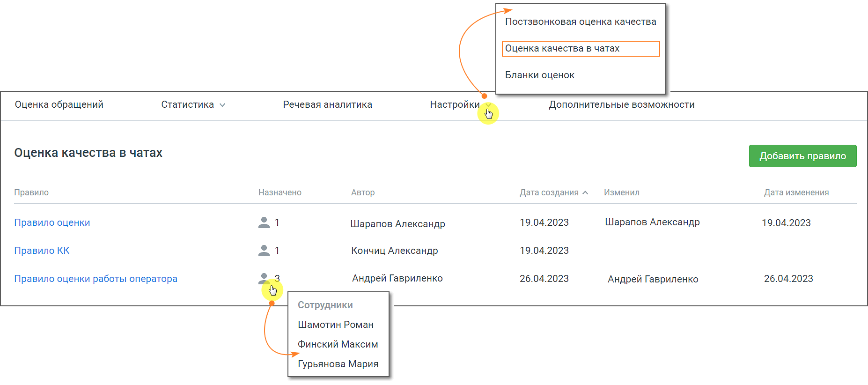The height and width of the screenshot is (385, 868).
Task: Click assigned-person icon for Правило оценки работы оператора
Action: pos(264,278)
